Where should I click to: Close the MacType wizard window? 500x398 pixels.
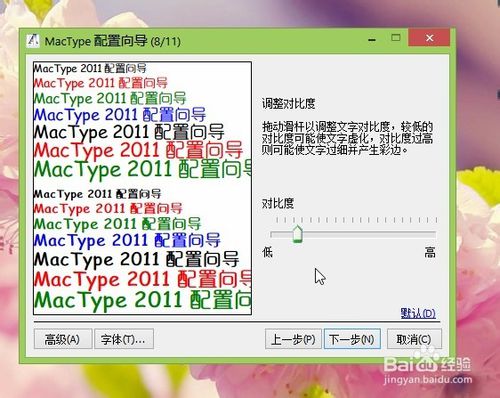429,38
